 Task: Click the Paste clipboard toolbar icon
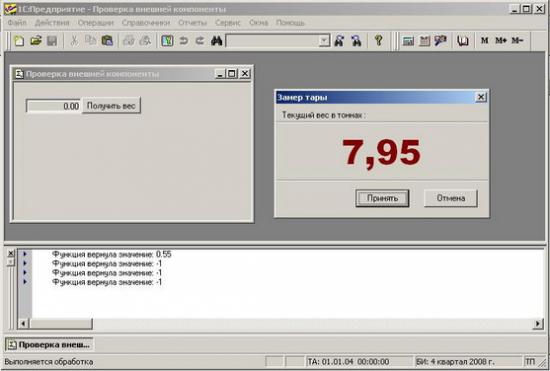[107, 41]
